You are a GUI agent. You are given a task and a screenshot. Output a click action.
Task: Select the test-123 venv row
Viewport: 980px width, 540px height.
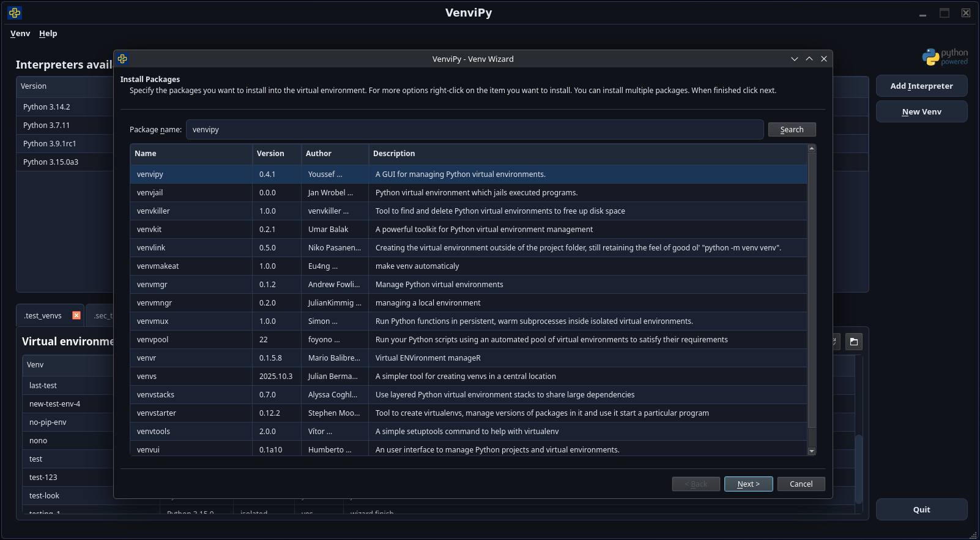click(68, 478)
